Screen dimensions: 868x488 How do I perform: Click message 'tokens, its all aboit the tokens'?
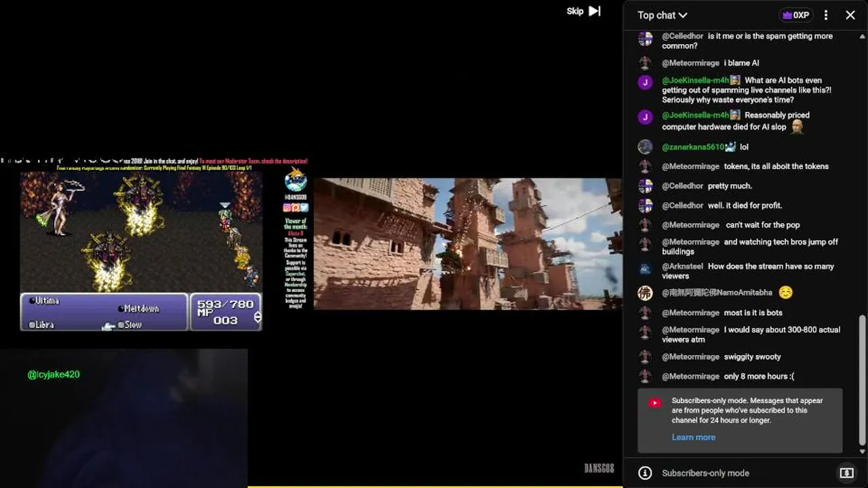pos(776,166)
